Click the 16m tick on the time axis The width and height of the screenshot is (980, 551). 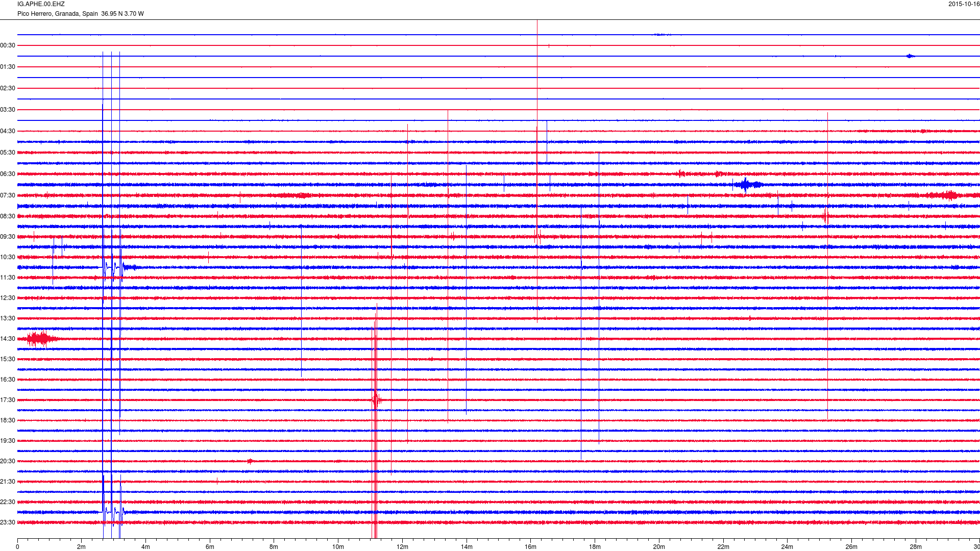click(531, 547)
